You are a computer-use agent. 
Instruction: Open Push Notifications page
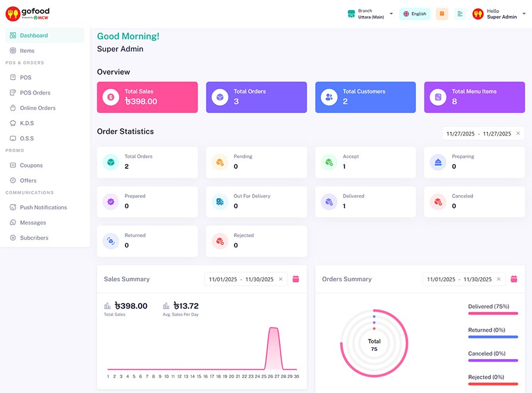(43, 207)
